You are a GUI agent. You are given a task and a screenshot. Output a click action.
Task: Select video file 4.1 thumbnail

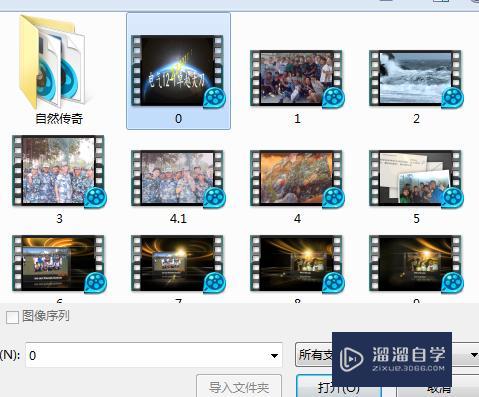point(178,179)
